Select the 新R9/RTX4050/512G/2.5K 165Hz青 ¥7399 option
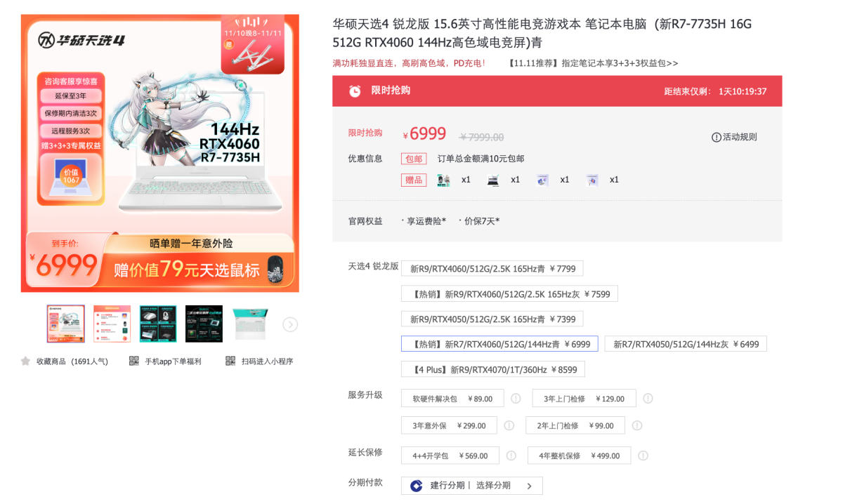 click(x=492, y=319)
